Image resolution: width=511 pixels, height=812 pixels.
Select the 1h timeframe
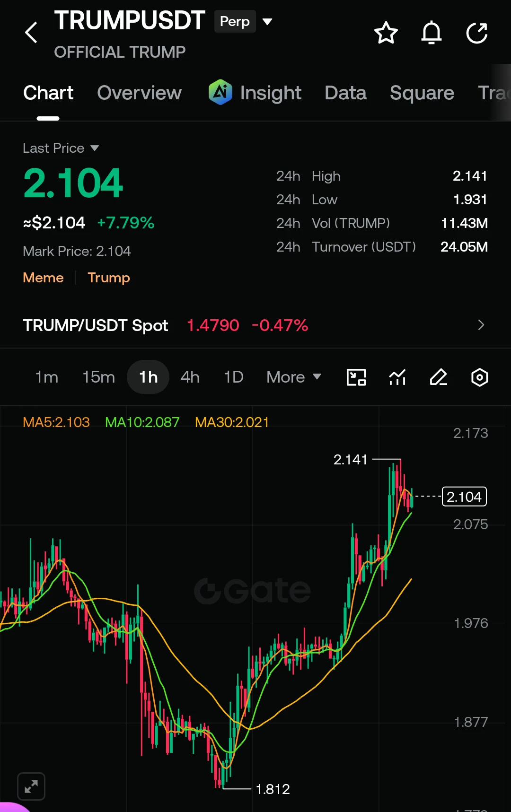pyautogui.click(x=148, y=377)
